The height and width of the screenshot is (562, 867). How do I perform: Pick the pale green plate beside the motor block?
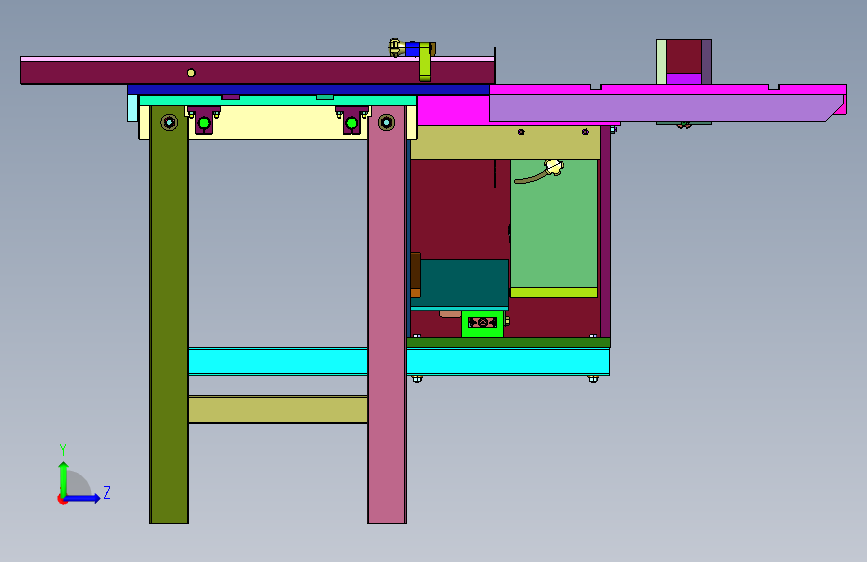pyautogui.click(x=661, y=62)
